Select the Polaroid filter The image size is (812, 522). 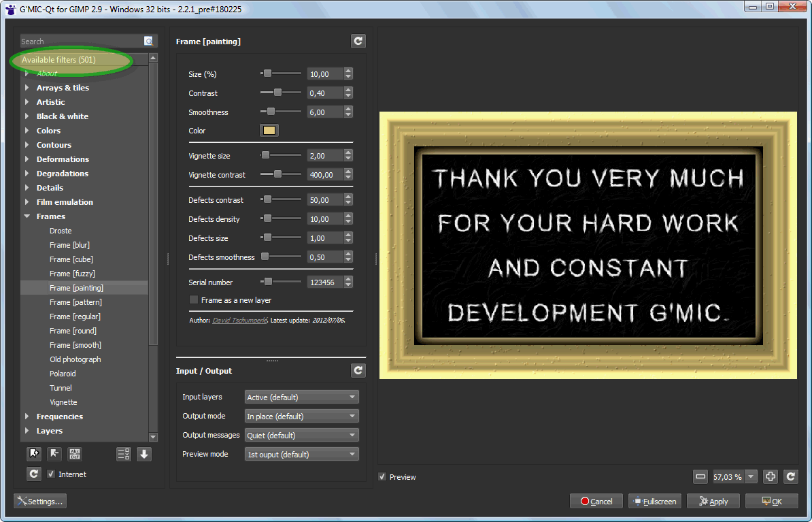coord(63,374)
